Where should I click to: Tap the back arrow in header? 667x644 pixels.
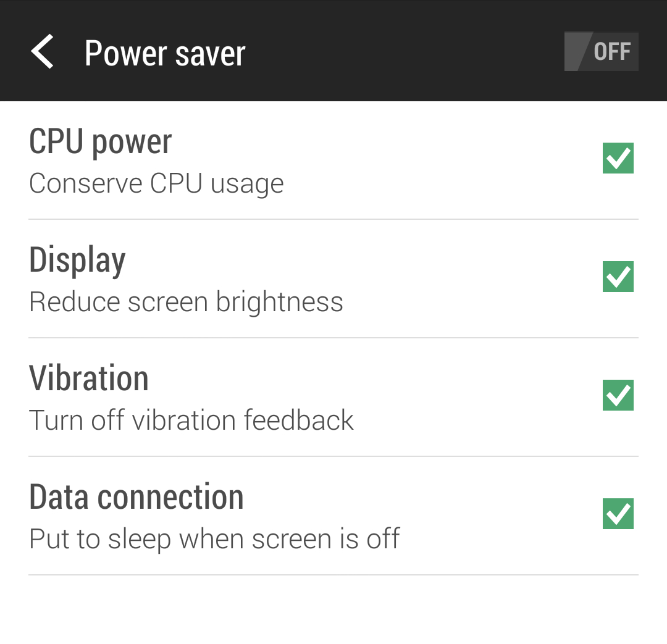(43, 52)
